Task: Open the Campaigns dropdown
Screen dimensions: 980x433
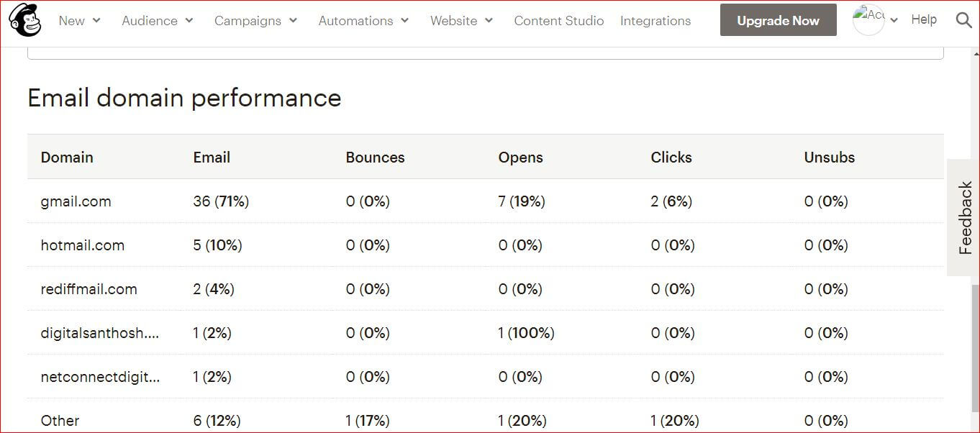Action: point(255,21)
